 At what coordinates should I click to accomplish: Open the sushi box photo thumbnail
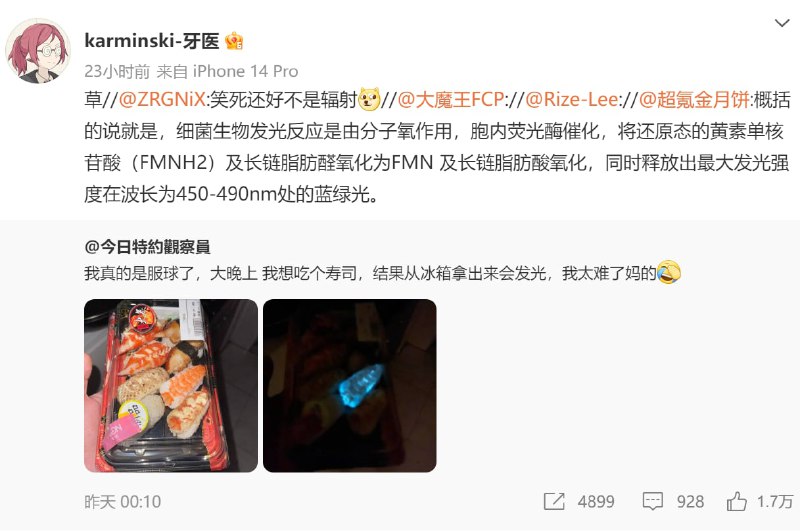tap(171, 386)
